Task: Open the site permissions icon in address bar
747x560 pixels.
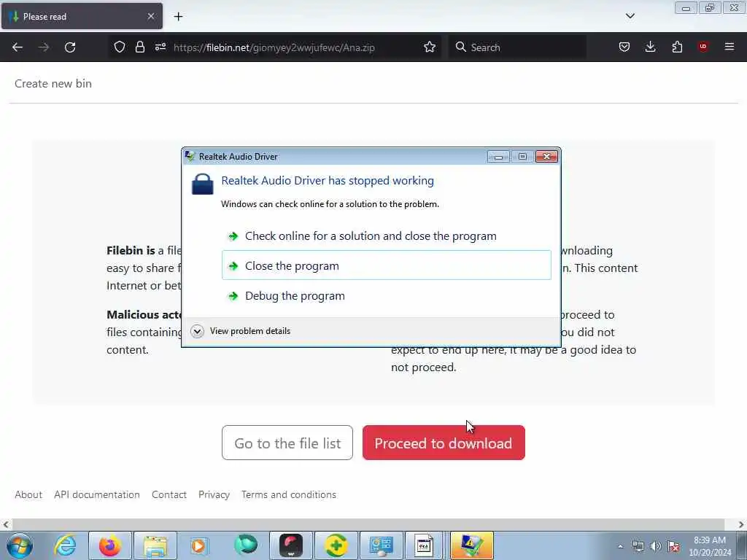Action: click(160, 47)
